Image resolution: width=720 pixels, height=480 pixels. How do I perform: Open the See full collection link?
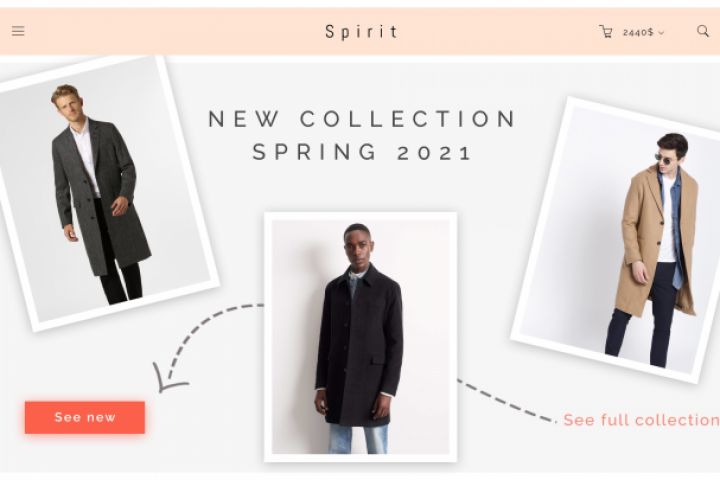coord(641,420)
